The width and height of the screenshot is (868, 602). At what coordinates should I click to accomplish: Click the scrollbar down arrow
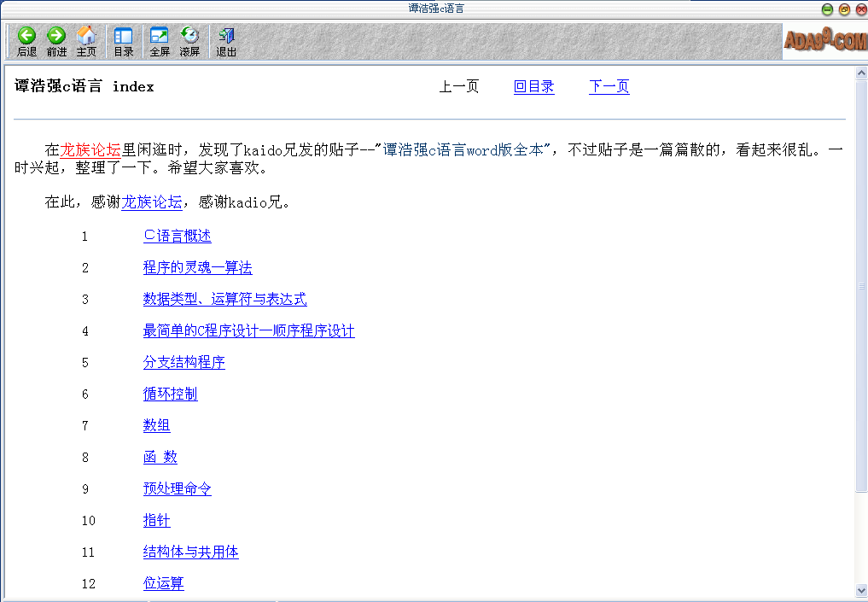pos(860,589)
